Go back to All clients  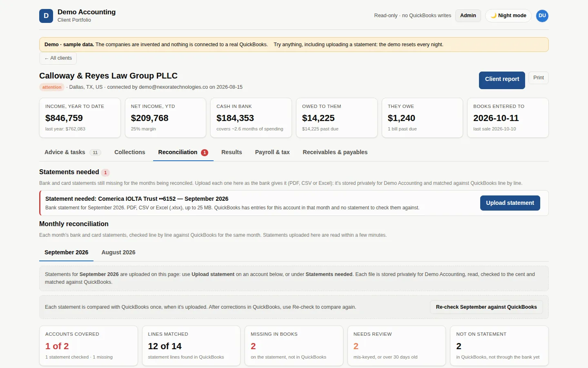click(x=58, y=58)
